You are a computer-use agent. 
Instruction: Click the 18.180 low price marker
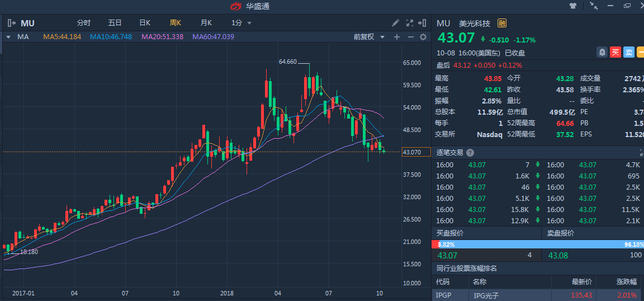coord(29,252)
